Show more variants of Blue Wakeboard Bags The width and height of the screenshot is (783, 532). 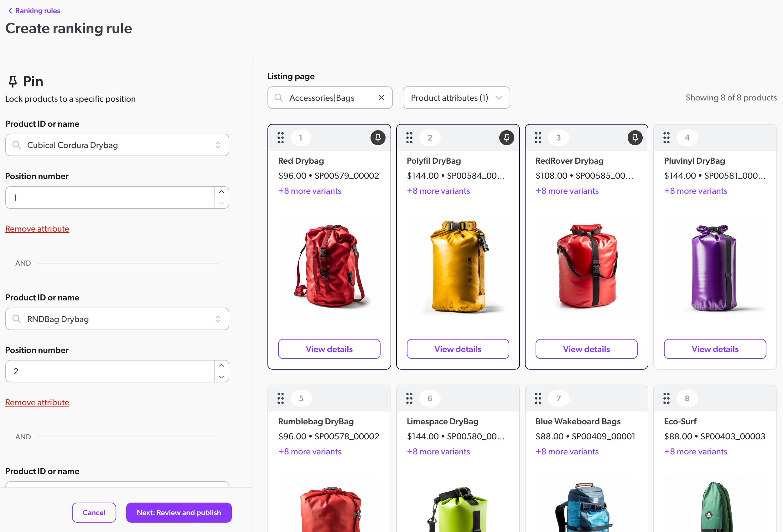(x=567, y=451)
